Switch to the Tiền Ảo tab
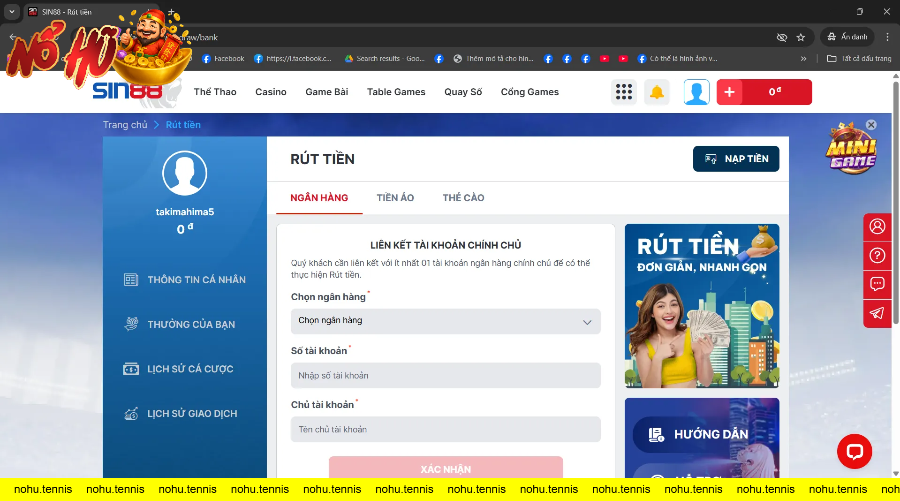Image resolution: width=900 pixels, height=501 pixels. click(x=395, y=198)
